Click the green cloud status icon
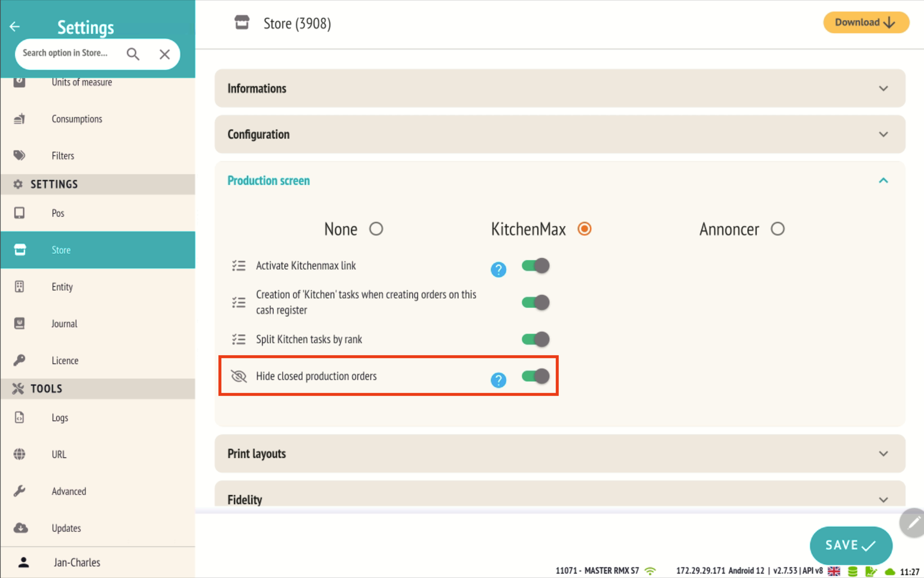The image size is (924, 578). (x=890, y=571)
